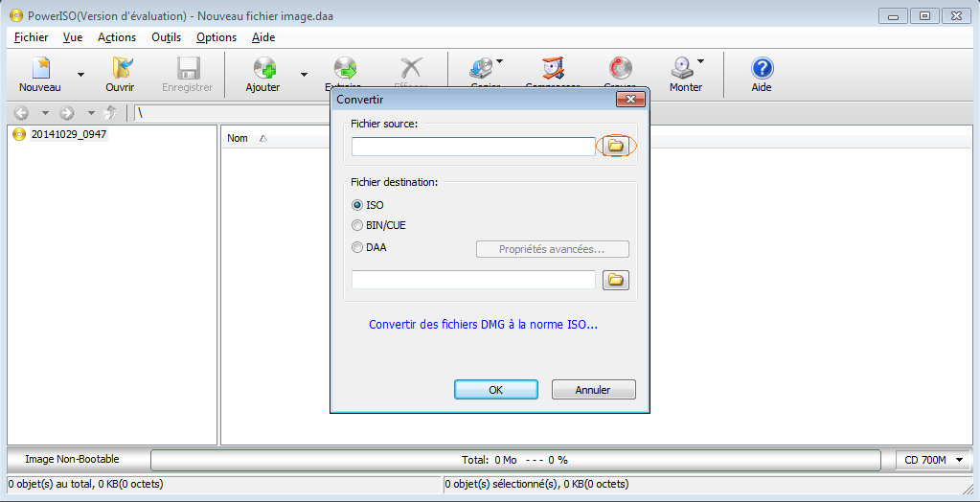Open the Outils menu

click(167, 37)
